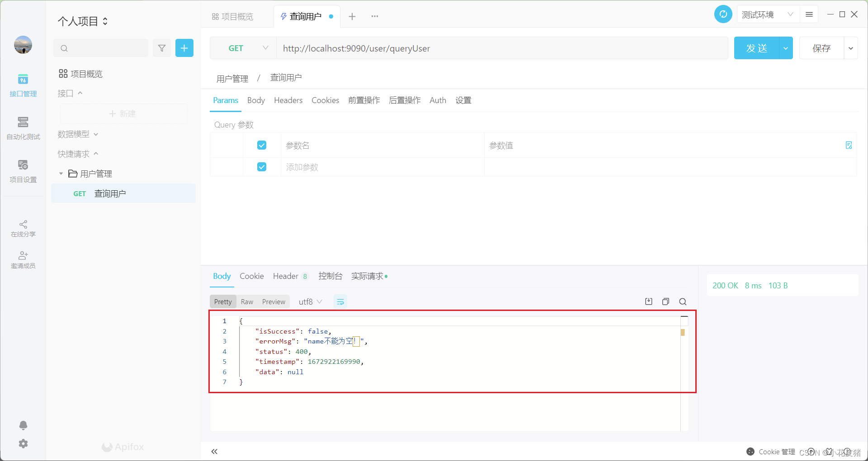Screen dimensions: 868x461
Task: Select the request Body tab
Action: [256, 100]
